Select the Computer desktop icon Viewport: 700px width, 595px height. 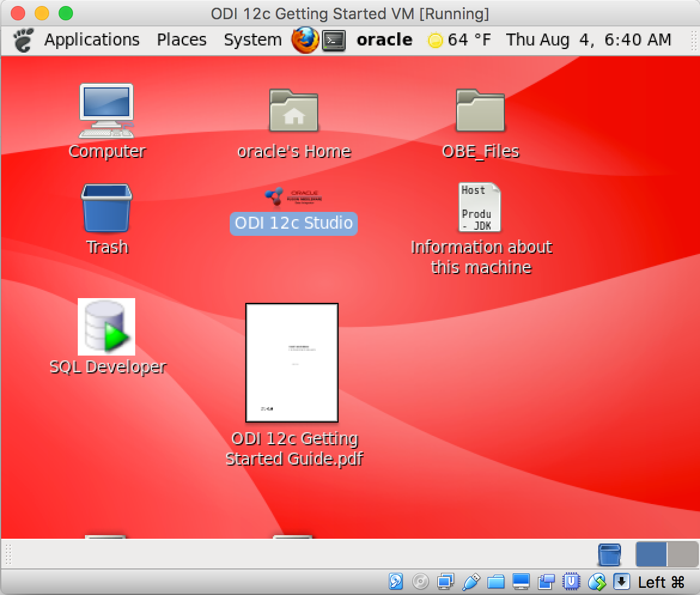(x=106, y=110)
